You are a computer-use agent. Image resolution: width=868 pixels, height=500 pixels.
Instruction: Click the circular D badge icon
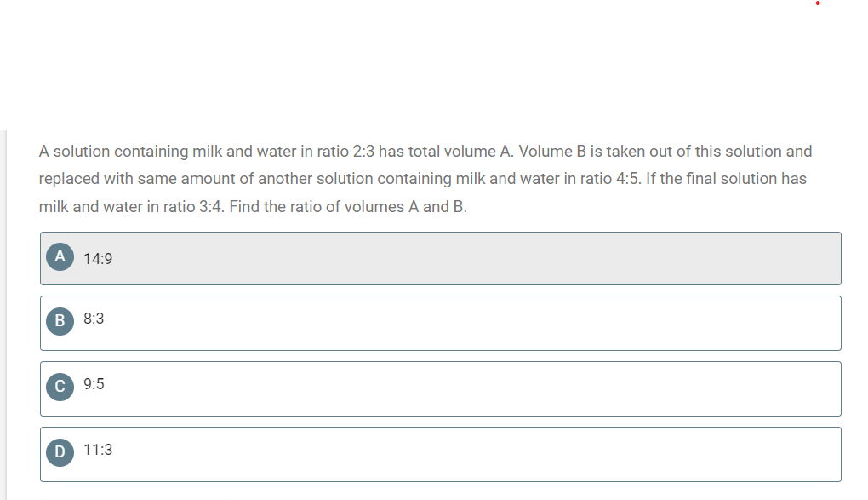click(60, 452)
